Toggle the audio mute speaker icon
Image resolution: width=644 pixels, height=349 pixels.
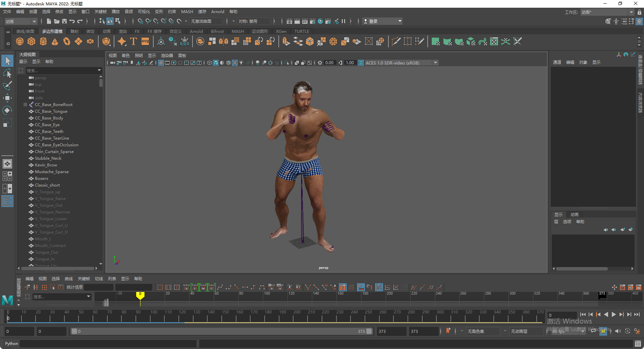click(618, 331)
